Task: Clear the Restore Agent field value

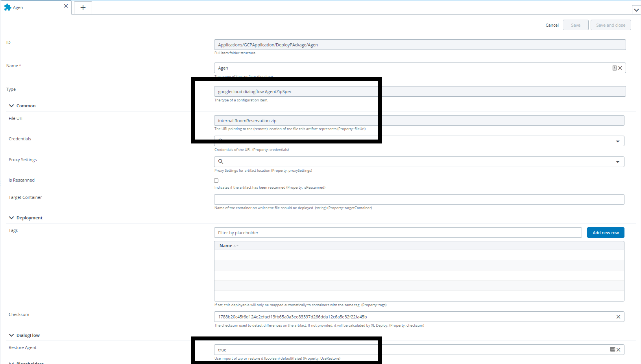Action: (619, 350)
